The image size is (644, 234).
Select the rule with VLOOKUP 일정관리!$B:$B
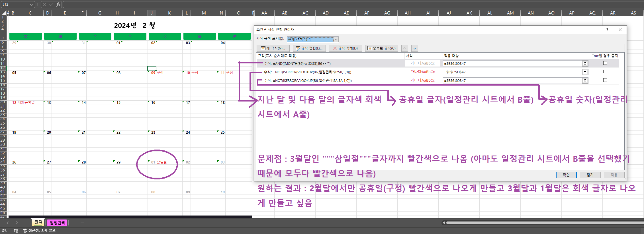[308, 72]
